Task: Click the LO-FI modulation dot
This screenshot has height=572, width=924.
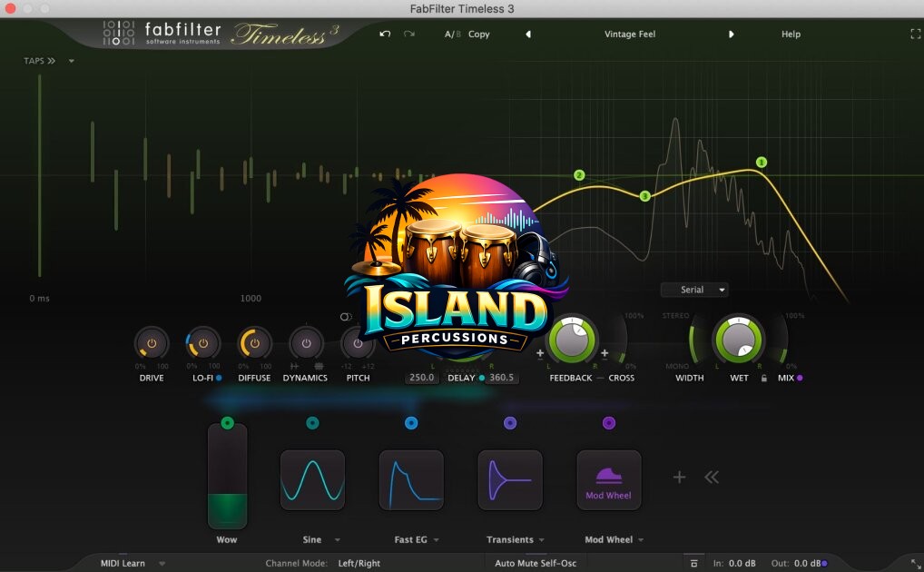Action: tap(219, 378)
